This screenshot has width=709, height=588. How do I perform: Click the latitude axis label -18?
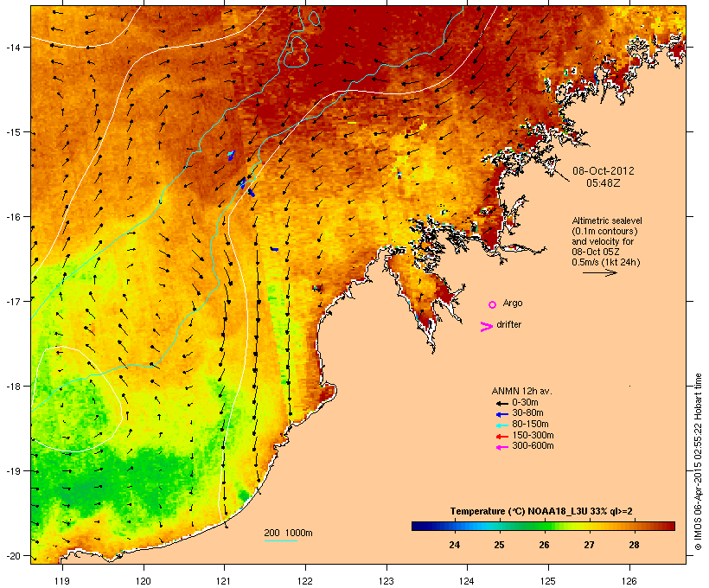12,387
